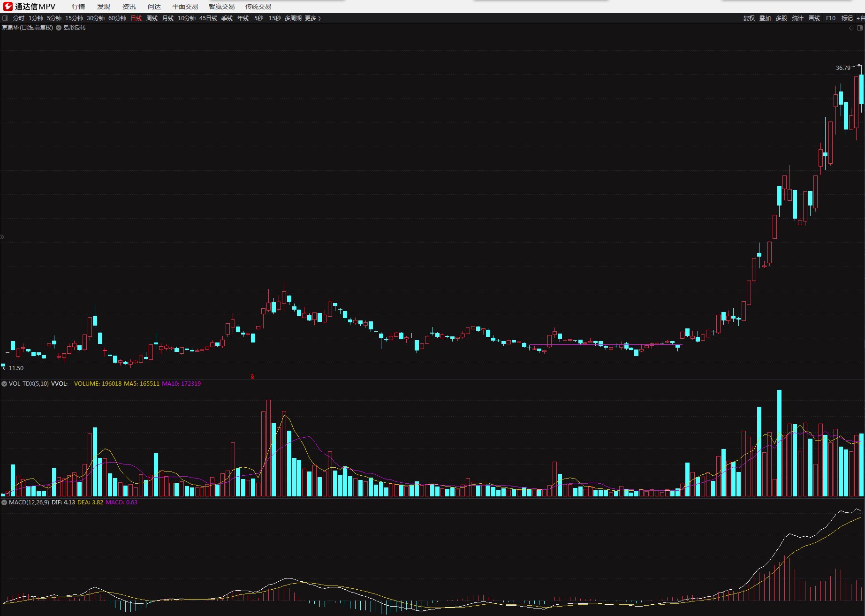
Task: Click the 36.79 high price label
Action: (843, 68)
